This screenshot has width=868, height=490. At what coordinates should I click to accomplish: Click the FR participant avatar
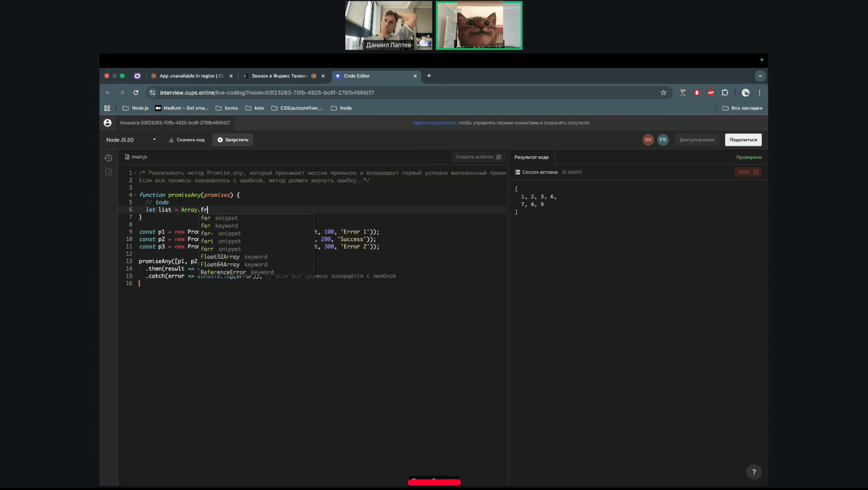pos(663,140)
